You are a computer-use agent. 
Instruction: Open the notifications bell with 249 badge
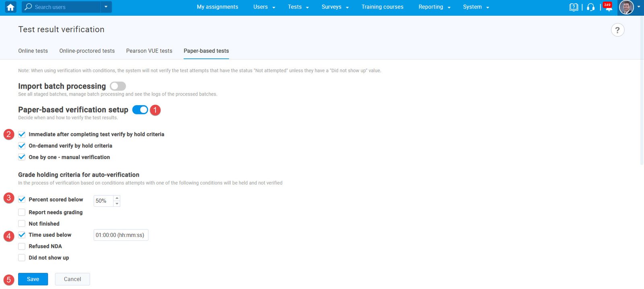click(608, 7)
